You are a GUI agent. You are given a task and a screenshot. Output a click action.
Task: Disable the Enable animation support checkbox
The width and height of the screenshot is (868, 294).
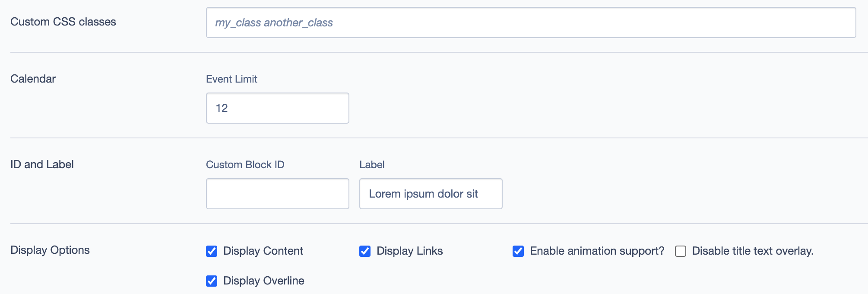pos(518,251)
